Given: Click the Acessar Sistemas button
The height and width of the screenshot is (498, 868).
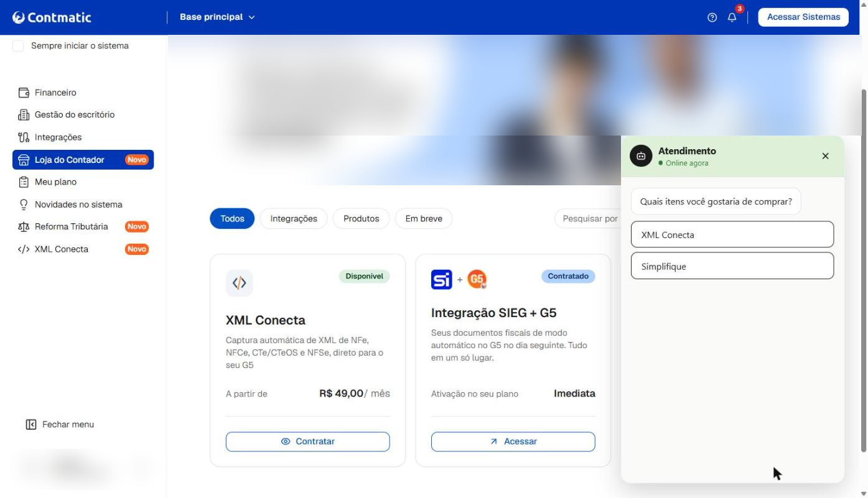Looking at the screenshot, I should point(803,17).
